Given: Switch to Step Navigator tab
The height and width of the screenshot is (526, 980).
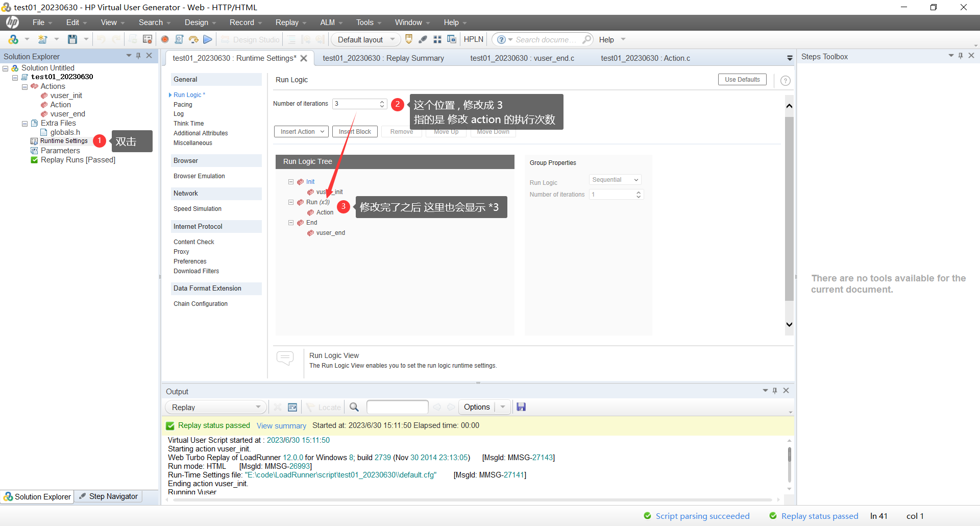Looking at the screenshot, I should pos(108,496).
